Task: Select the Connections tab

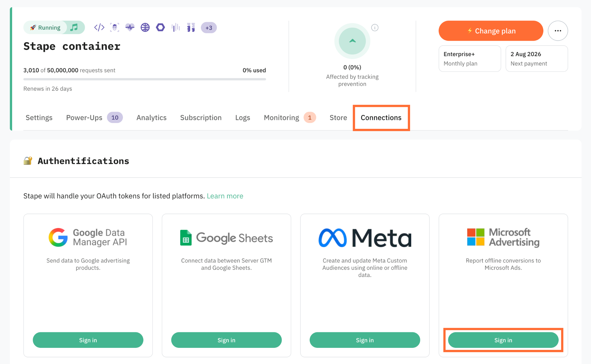Action: coord(381,118)
